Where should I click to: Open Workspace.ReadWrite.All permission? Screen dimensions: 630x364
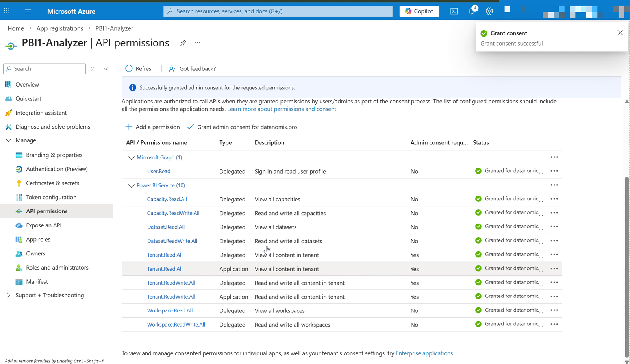coord(176,325)
